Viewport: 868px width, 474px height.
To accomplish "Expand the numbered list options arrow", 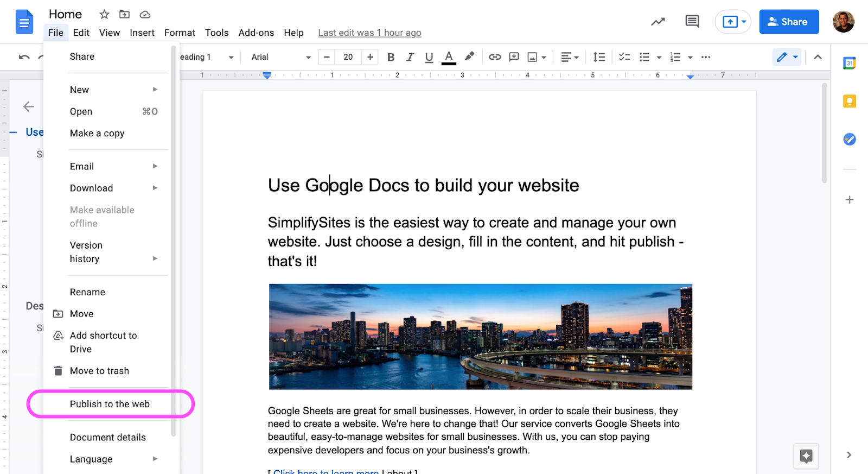I will pyautogui.click(x=690, y=58).
